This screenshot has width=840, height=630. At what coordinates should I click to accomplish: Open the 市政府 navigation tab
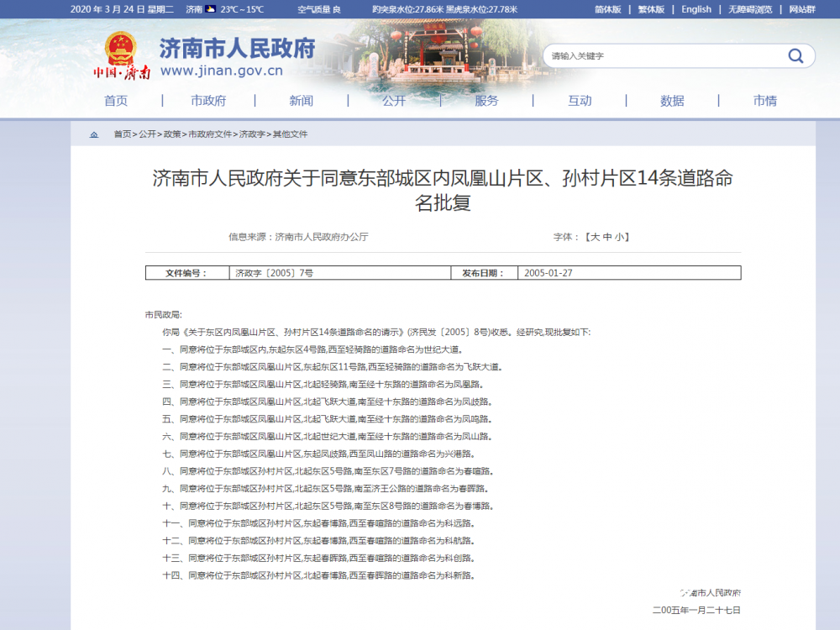(x=208, y=101)
